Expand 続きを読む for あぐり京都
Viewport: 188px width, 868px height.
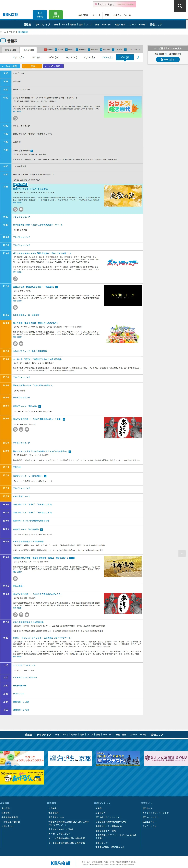(x=17, y=337)
